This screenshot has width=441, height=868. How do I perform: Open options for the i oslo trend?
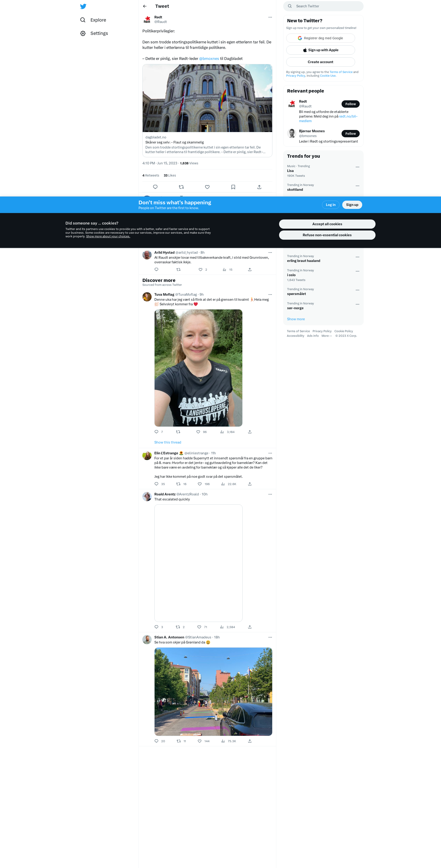tap(357, 271)
